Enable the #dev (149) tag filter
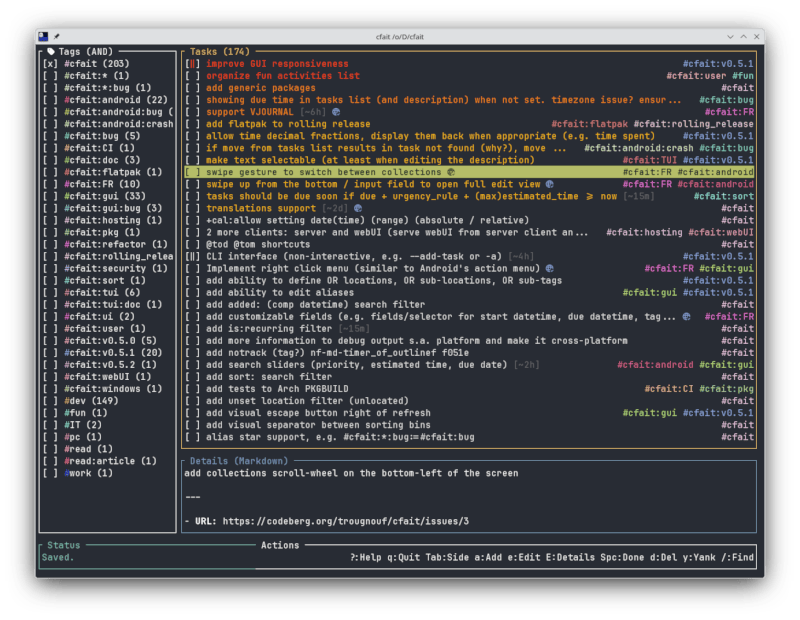The height and width of the screenshot is (620, 800). tap(49, 400)
